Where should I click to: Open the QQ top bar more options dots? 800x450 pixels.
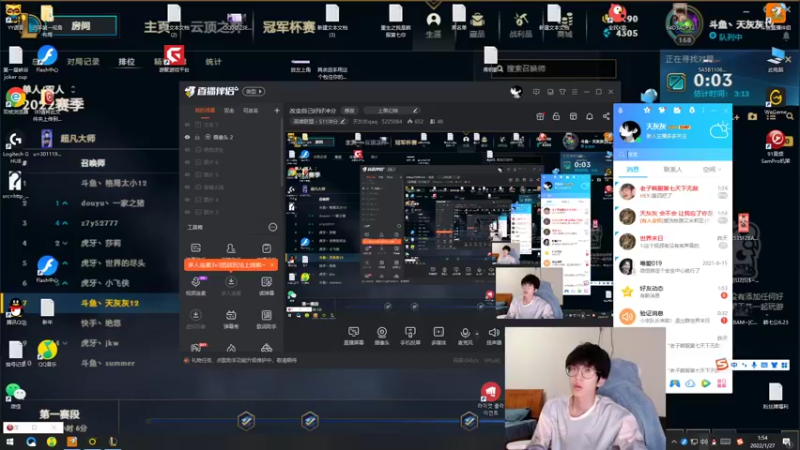point(703,110)
